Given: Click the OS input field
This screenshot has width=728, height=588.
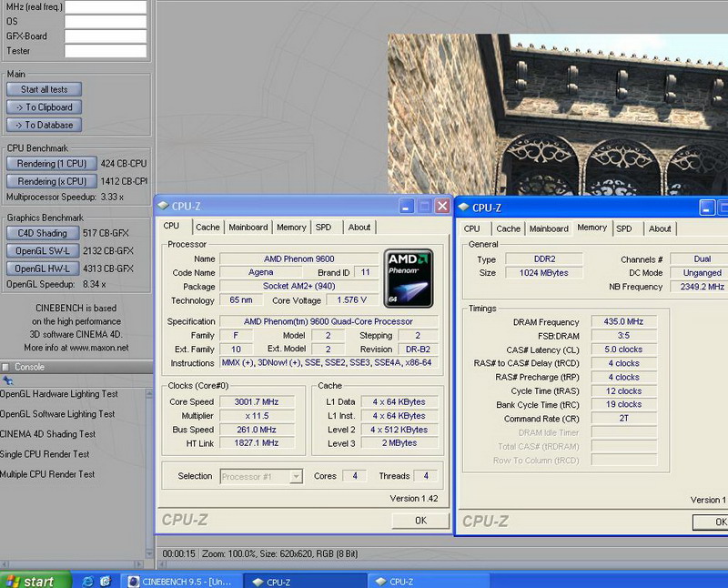Looking at the screenshot, I should click(x=106, y=21).
